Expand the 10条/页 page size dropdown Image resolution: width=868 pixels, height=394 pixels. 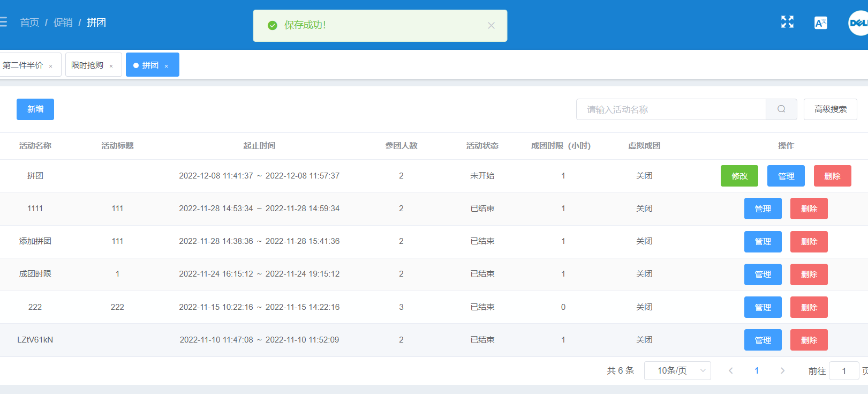tap(677, 370)
